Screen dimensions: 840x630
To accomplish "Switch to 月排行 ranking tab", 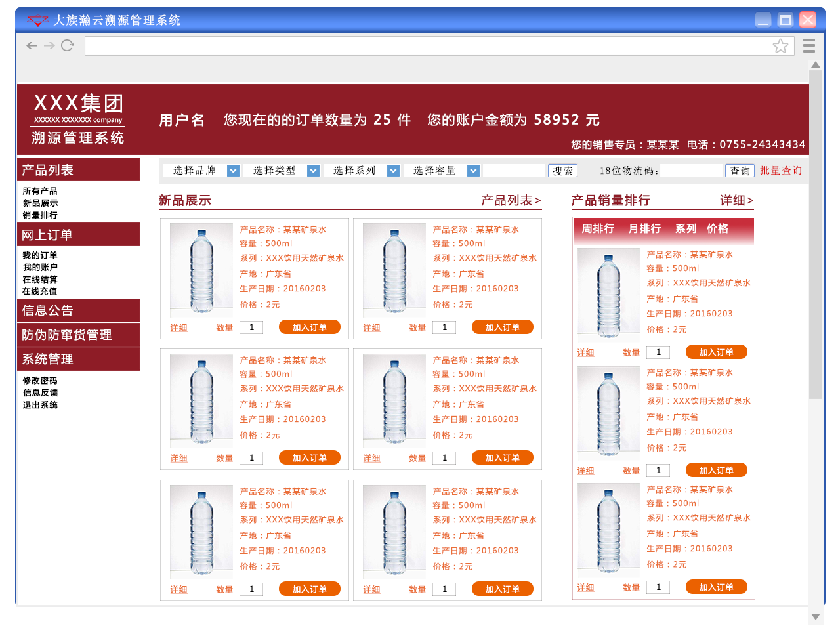I will pyautogui.click(x=644, y=228).
